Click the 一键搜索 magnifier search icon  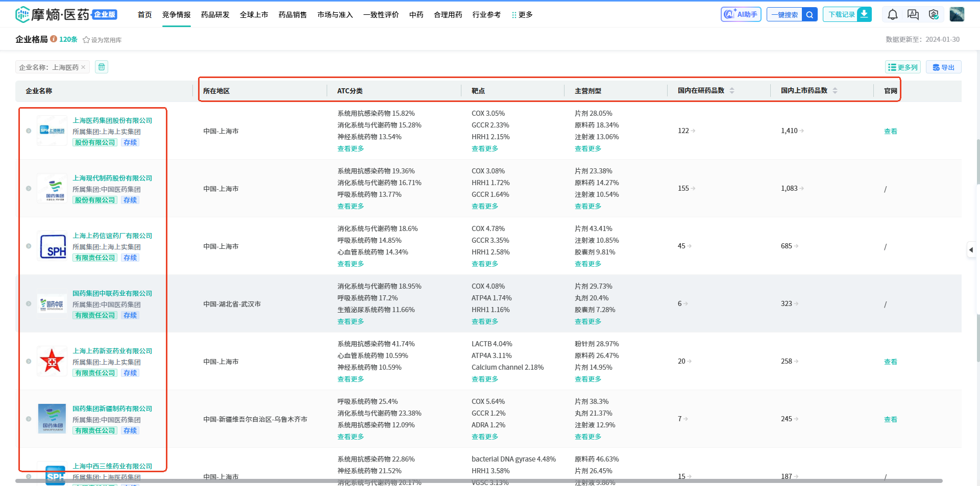(810, 14)
